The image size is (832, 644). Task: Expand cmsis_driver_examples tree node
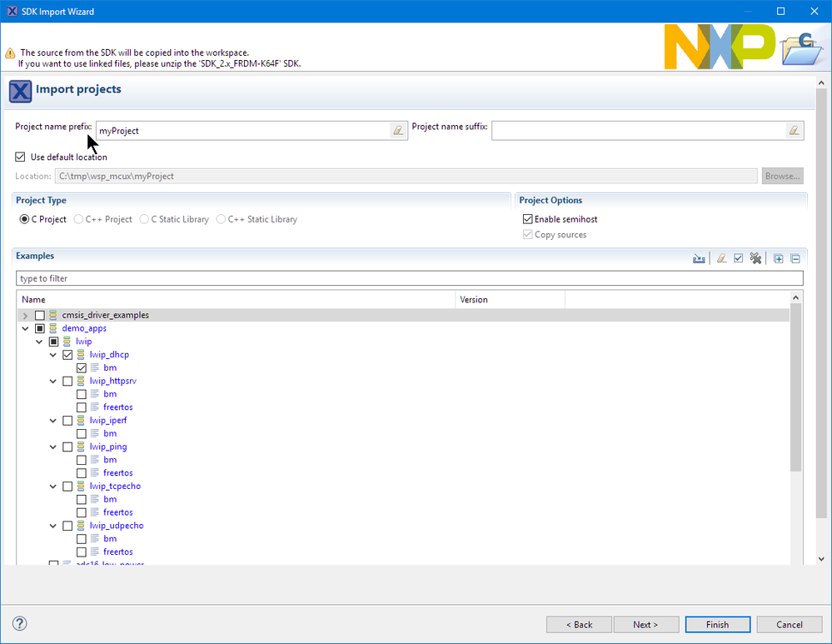[x=25, y=316]
